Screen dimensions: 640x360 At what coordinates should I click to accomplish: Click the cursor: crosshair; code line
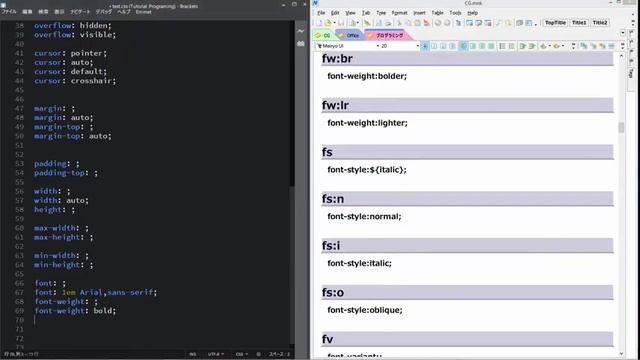(75, 81)
